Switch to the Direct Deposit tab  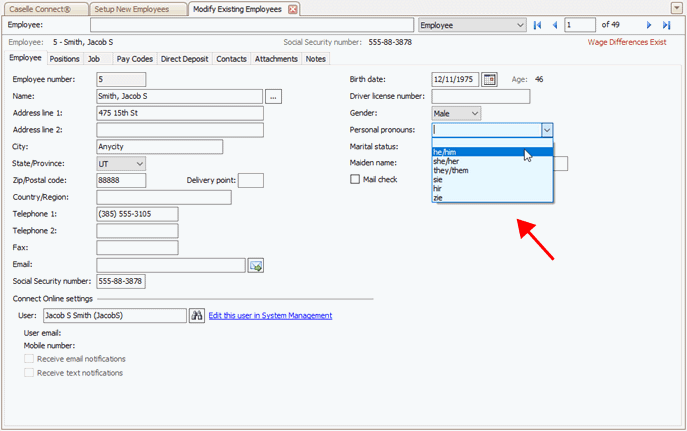pyautogui.click(x=185, y=59)
